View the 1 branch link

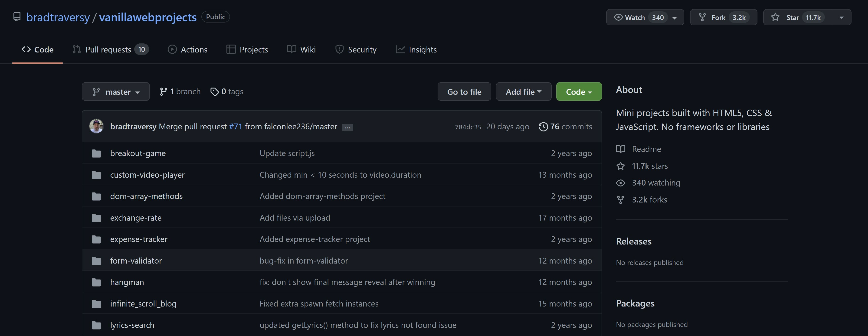[x=180, y=92]
